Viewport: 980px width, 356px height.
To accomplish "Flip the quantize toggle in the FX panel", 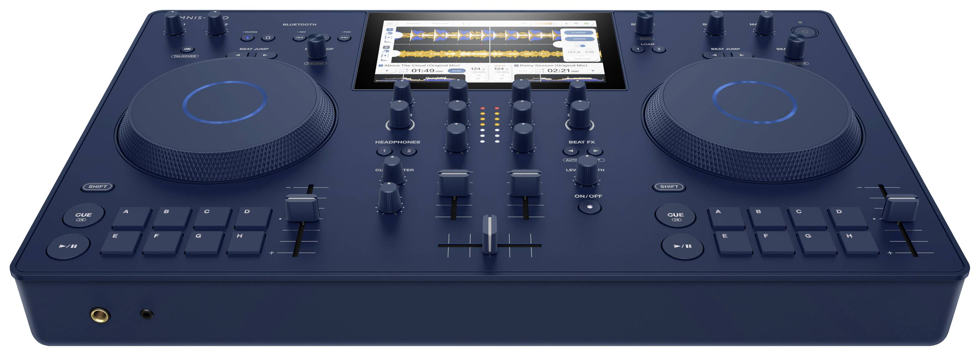I will pos(580,46).
